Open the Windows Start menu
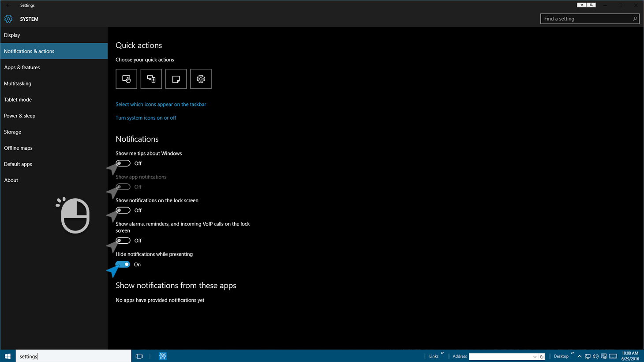The image size is (644, 362). (x=7, y=356)
